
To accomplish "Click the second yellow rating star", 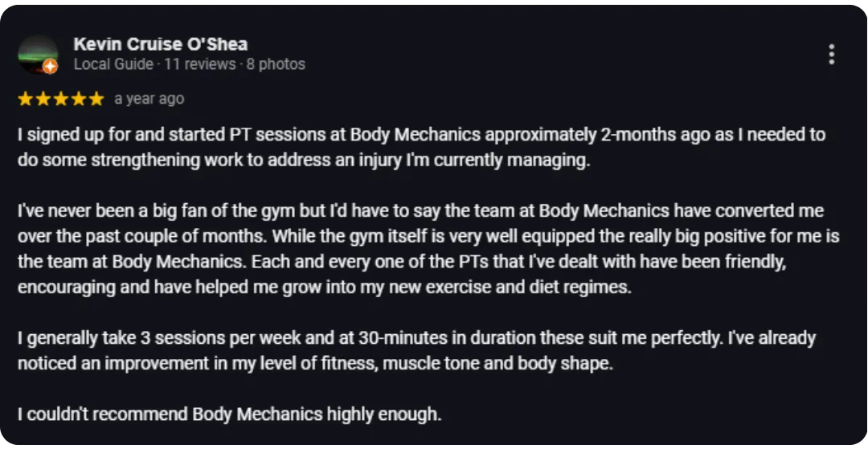I will coord(43,99).
